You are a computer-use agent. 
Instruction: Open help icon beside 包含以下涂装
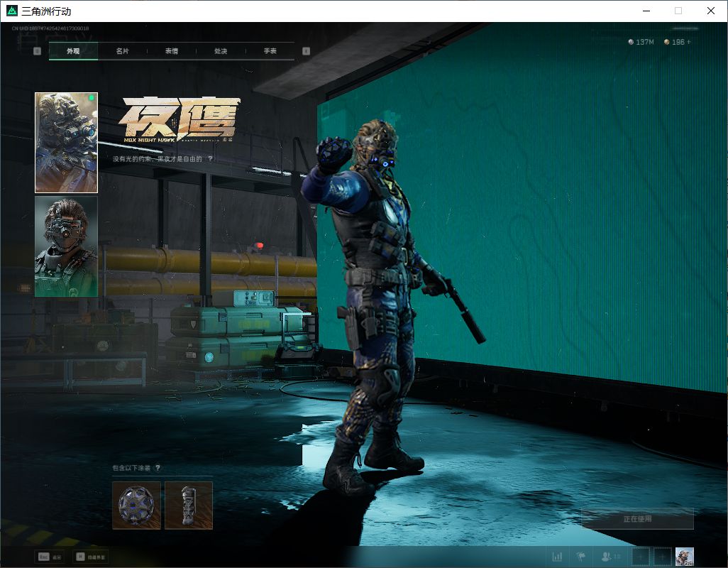(x=158, y=468)
